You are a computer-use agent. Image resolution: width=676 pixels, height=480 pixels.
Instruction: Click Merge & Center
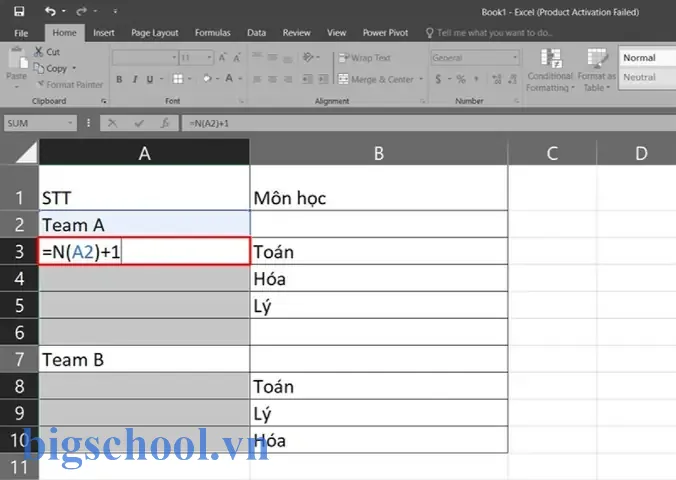point(375,79)
